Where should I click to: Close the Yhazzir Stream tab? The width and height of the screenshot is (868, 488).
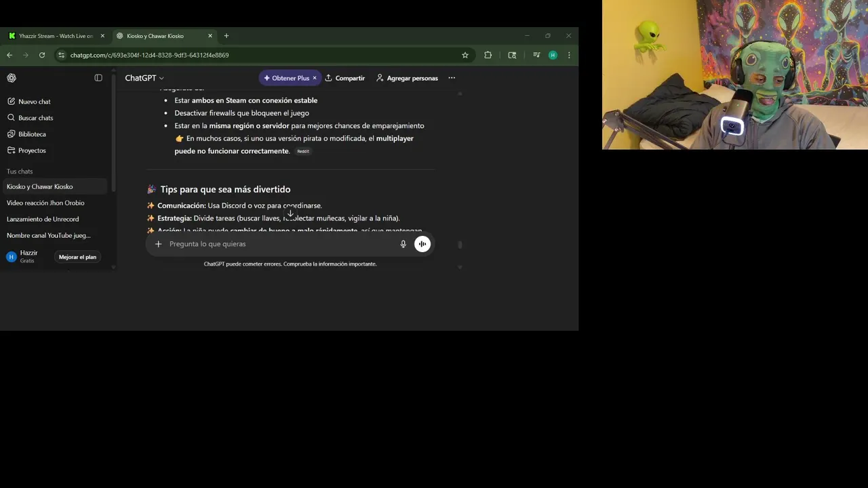[102, 36]
